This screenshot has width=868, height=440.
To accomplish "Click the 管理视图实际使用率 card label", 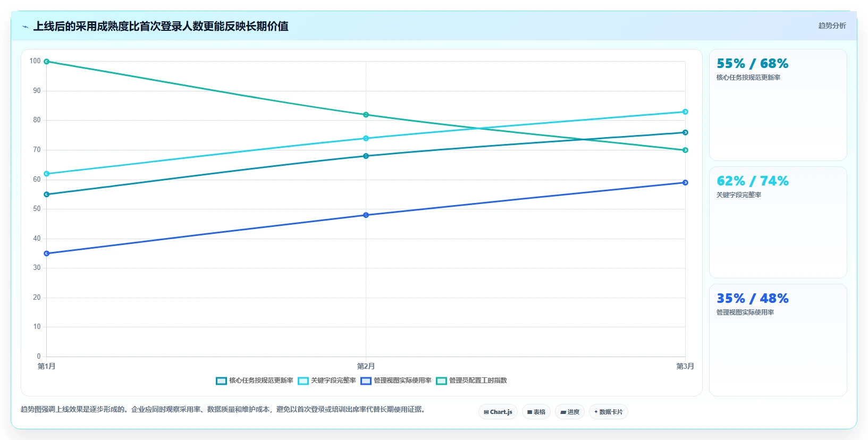I will pos(745,312).
